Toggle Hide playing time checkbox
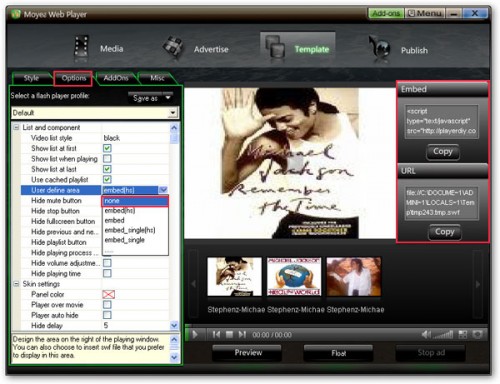This screenshot has width=500, height=384. tap(107, 273)
